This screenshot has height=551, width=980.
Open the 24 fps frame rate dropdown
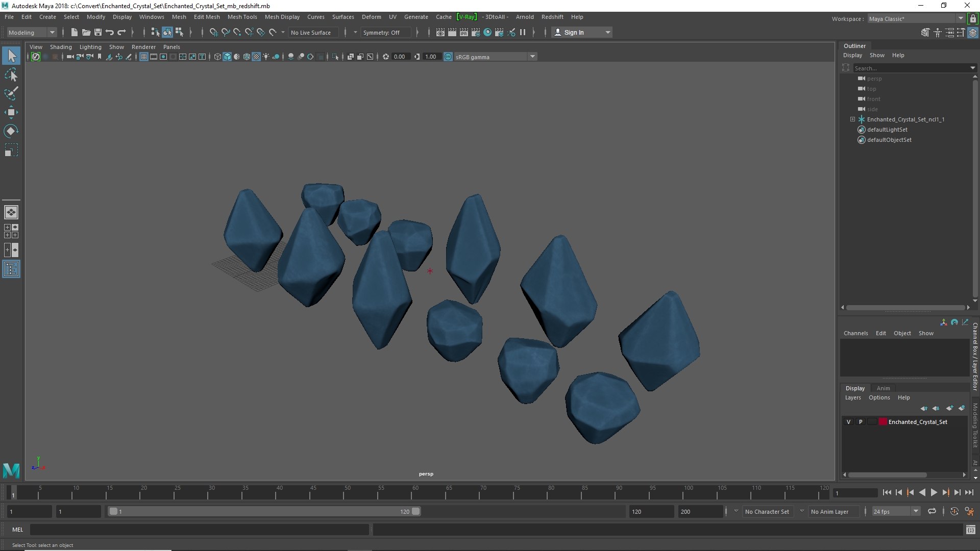click(895, 511)
